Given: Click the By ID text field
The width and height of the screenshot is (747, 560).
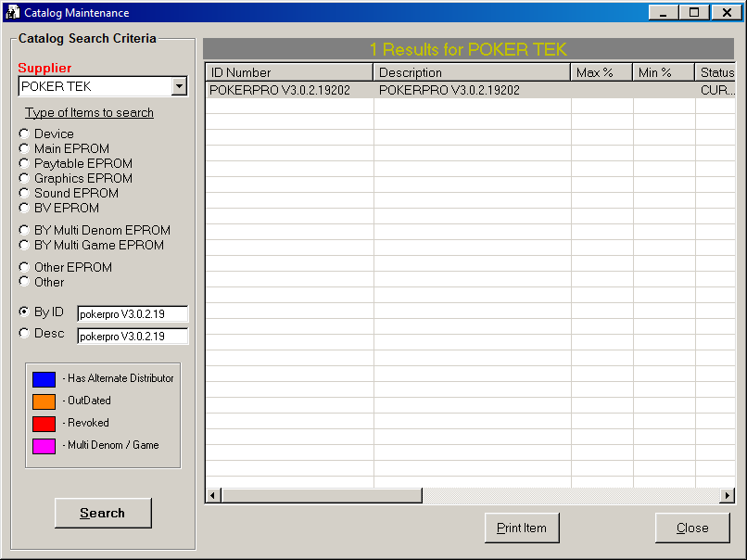Looking at the screenshot, I should [133, 314].
